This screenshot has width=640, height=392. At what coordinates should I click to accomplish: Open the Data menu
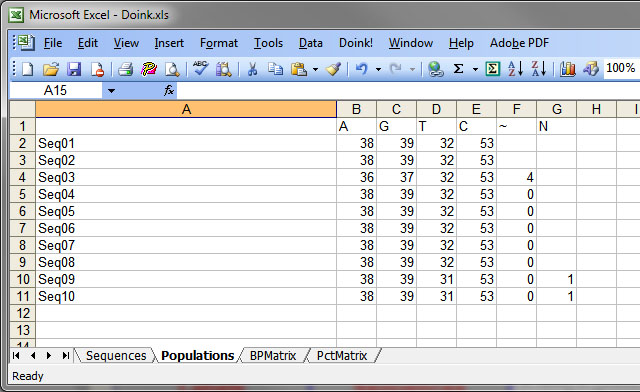tap(311, 43)
